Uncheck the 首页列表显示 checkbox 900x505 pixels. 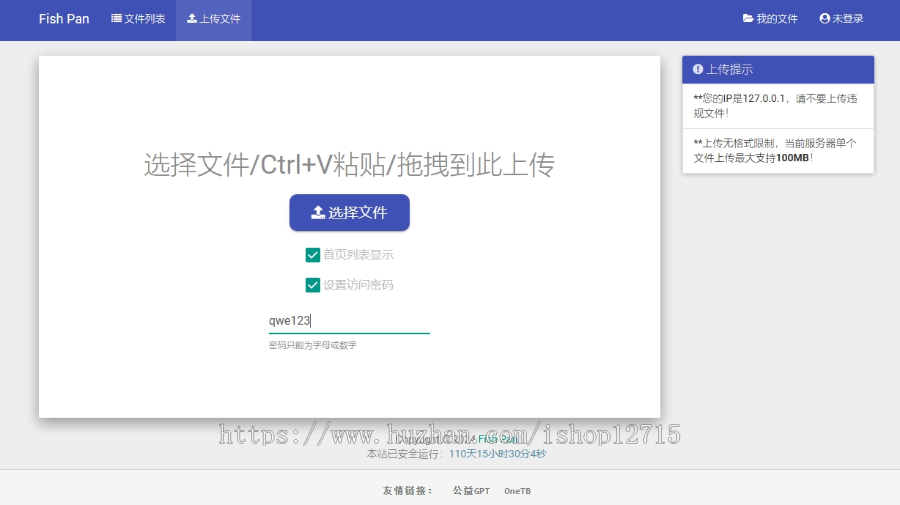point(313,255)
